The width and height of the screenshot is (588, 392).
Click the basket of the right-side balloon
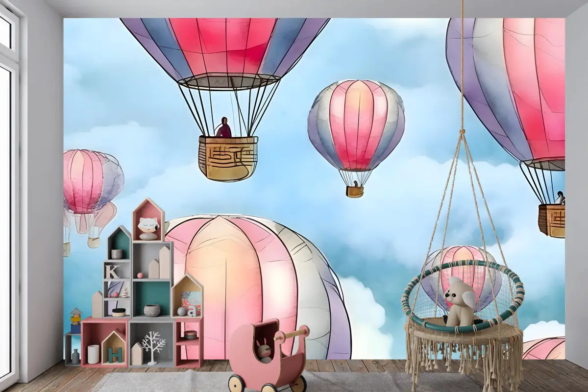pos(552,220)
